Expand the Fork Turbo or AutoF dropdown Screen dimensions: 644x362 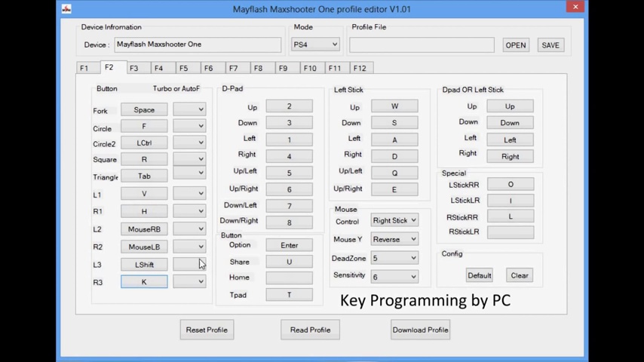click(x=189, y=109)
